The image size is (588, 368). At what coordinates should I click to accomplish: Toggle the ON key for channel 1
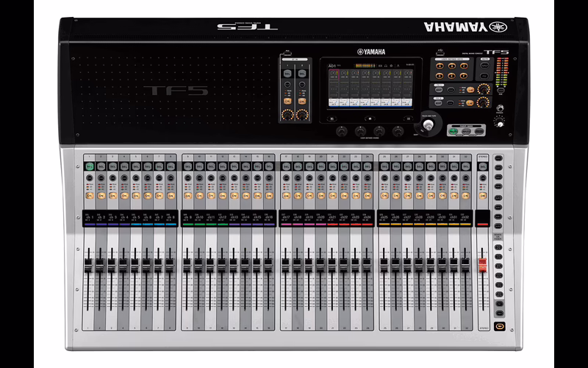click(x=89, y=196)
